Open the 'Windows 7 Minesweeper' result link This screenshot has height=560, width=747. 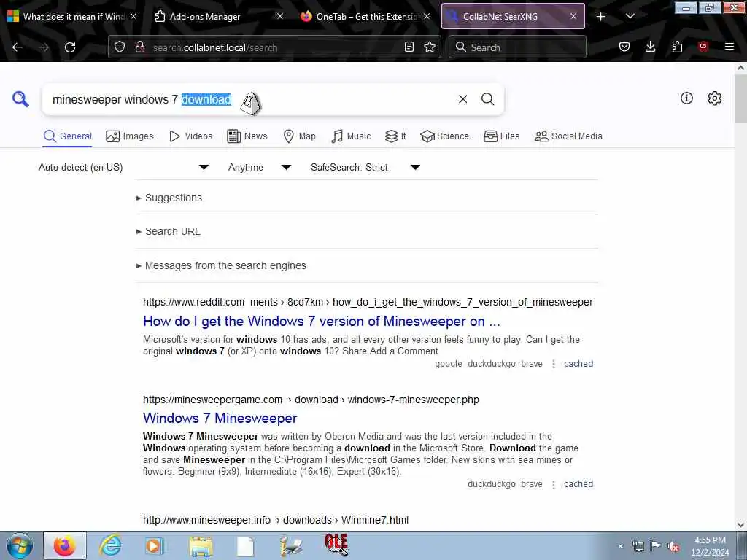pyautogui.click(x=220, y=418)
